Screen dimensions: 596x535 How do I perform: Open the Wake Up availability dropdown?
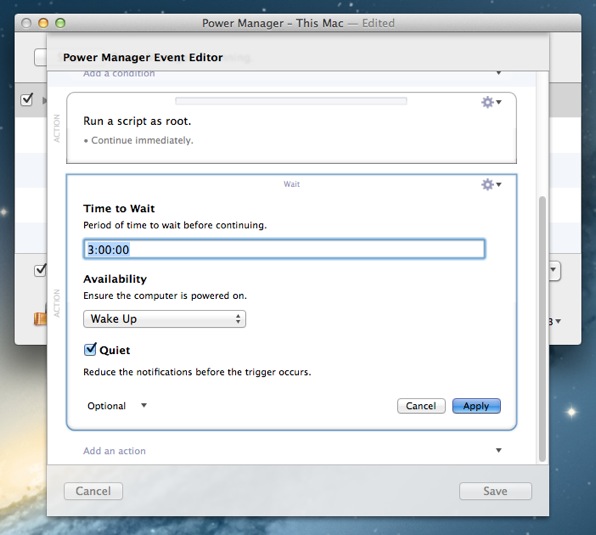(x=164, y=319)
